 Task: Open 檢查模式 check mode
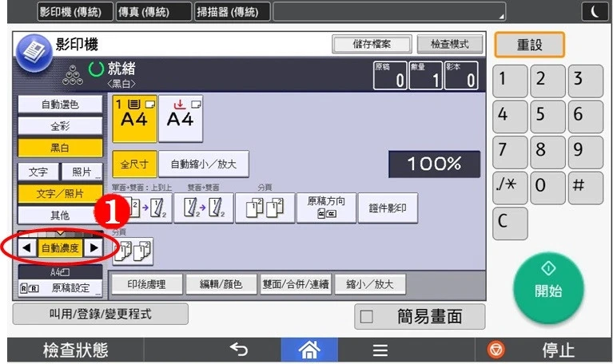450,44
